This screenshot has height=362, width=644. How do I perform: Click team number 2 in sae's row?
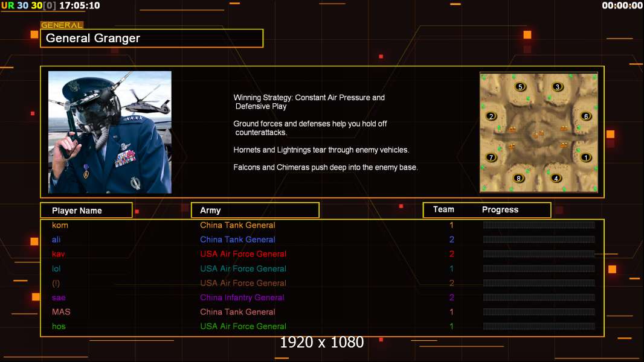pos(451,297)
